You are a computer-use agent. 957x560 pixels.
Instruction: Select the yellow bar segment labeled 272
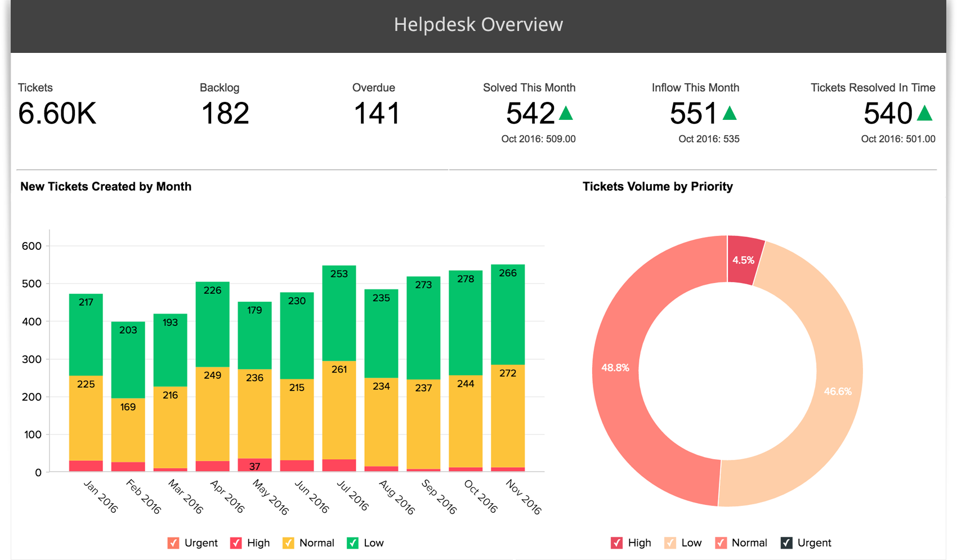pyautogui.click(x=508, y=416)
